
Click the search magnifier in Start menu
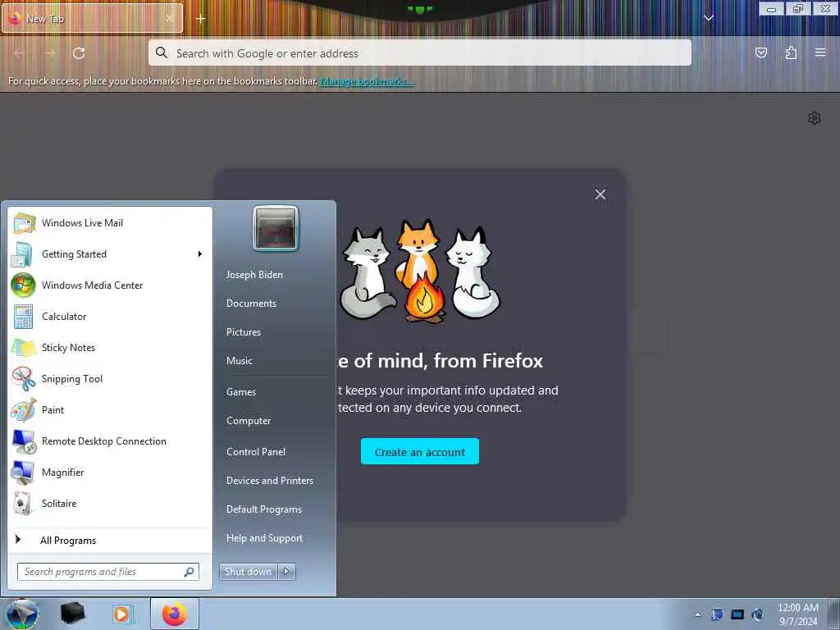[189, 572]
